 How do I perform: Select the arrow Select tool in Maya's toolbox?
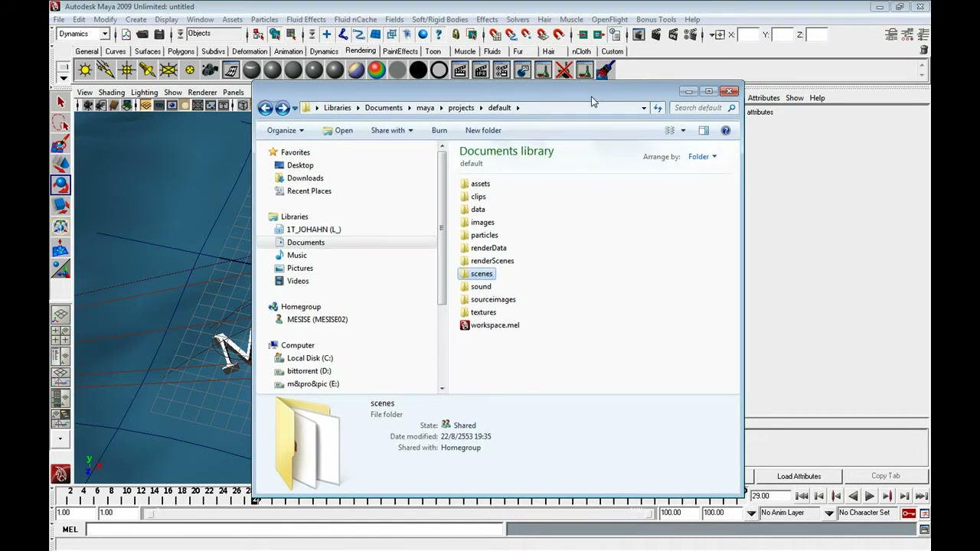(x=60, y=102)
